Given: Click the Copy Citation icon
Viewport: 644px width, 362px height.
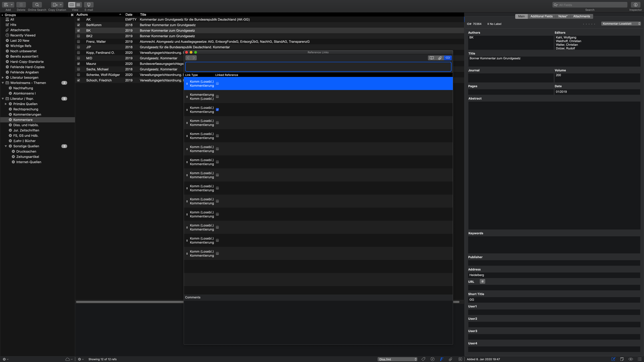Looking at the screenshot, I should coord(55,5).
